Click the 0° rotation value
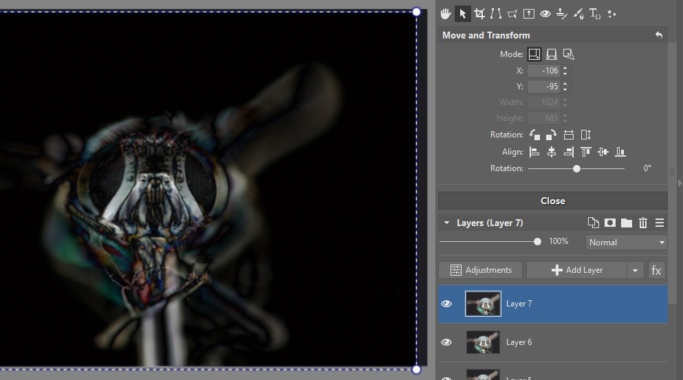This screenshot has width=683, height=380. coord(647,168)
